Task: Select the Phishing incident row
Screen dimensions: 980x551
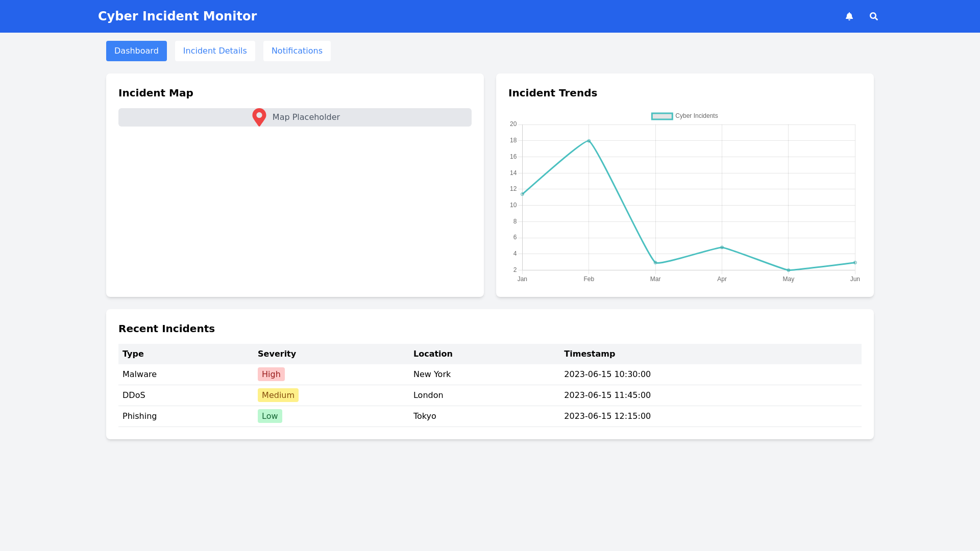Action: point(139,416)
